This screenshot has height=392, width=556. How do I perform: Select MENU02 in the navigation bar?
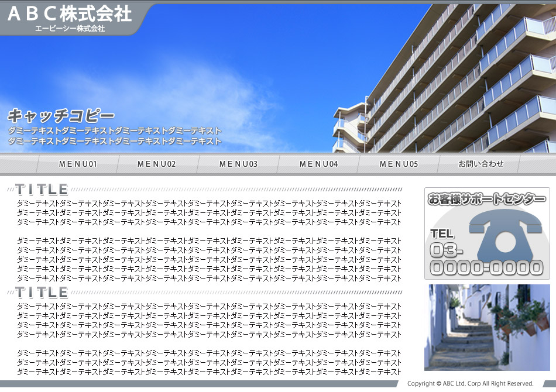point(156,164)
